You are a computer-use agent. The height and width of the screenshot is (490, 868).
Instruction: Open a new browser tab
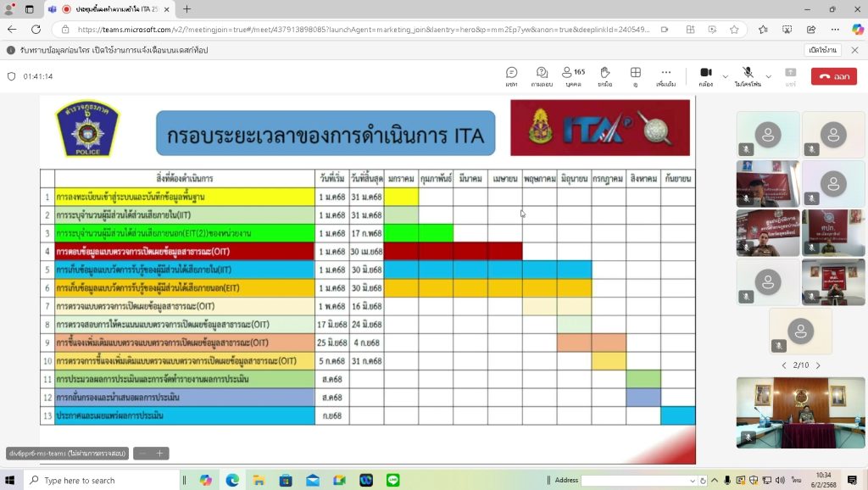(x=186, y=9)
